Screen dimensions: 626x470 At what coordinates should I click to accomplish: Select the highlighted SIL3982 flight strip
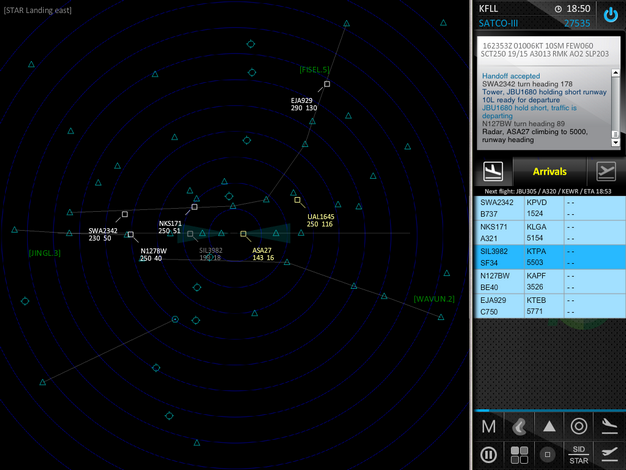(x=548, y=257)
